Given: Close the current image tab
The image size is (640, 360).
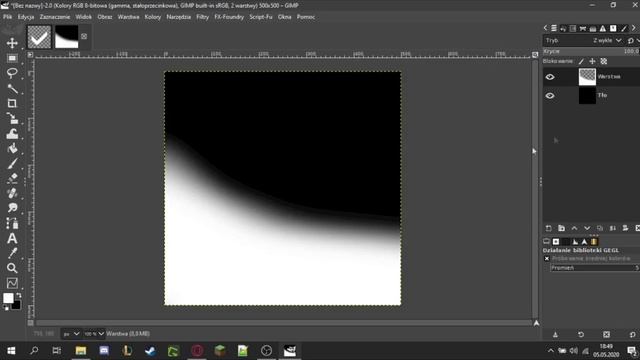Looking at the screenshot, I should (x=84, y=36).
